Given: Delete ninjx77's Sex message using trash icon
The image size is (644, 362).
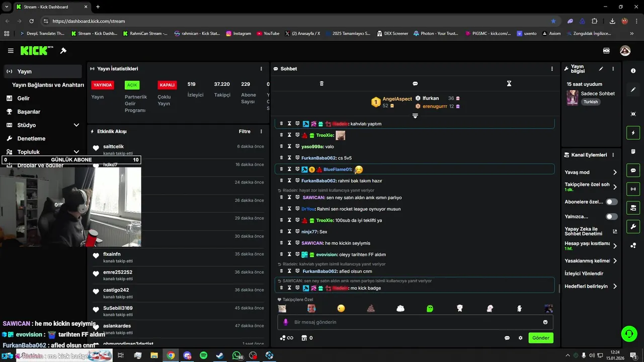Looking at the screenshot, I should point(282,231).
